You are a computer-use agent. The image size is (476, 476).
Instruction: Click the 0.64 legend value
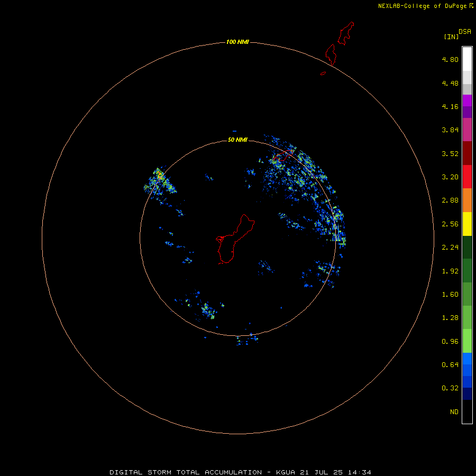450,364
